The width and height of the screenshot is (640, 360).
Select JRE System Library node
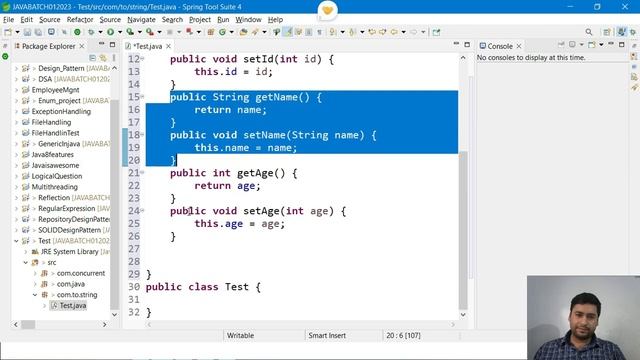pos(69,251)
